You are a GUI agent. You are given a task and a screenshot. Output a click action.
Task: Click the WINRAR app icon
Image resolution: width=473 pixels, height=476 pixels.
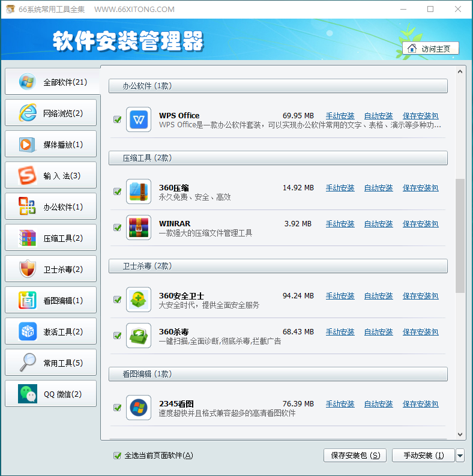pos(139,227)
